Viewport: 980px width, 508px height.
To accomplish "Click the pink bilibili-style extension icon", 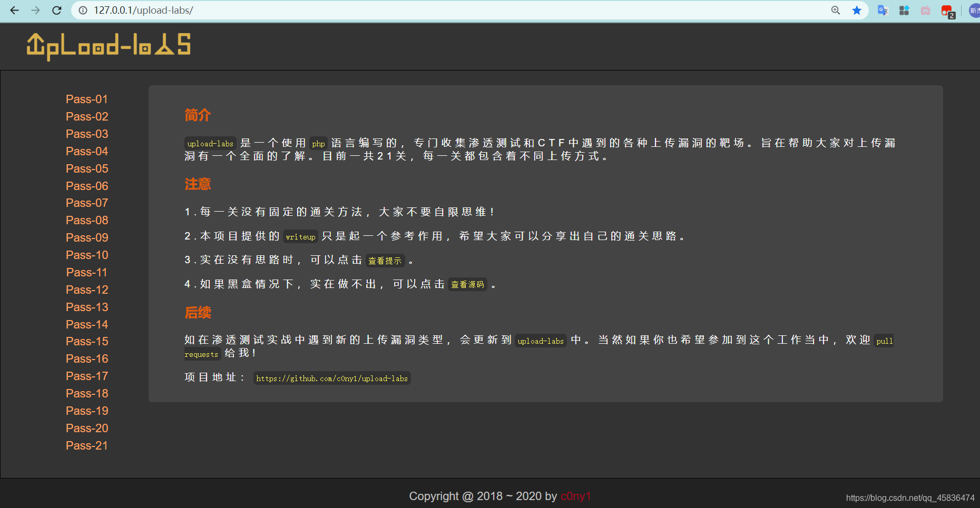I will (x=925, y=10).
